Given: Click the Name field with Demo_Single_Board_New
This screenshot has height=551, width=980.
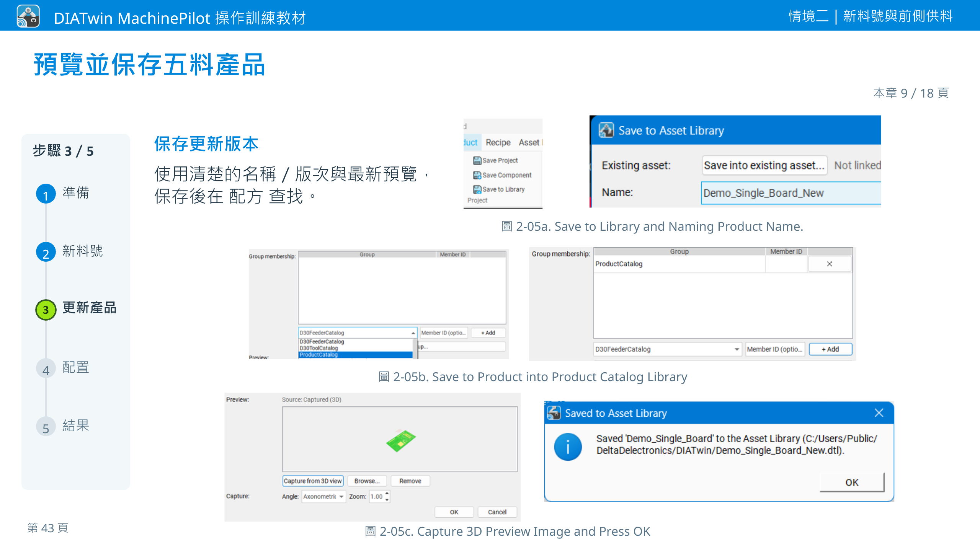Looking at the screenshot, I should pos(791,193).
